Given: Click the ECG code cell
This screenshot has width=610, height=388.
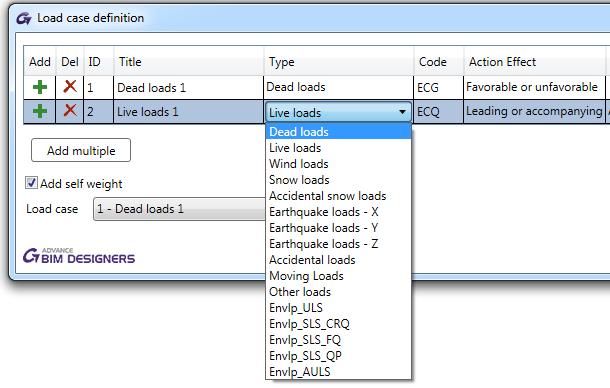Looking at the screenshot, I should coord(438,88).
